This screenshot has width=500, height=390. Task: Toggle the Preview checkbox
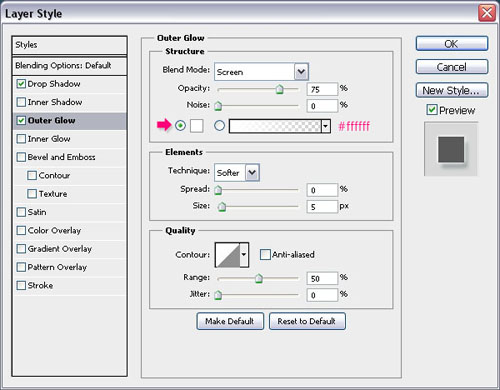click(x=432, y=110)
